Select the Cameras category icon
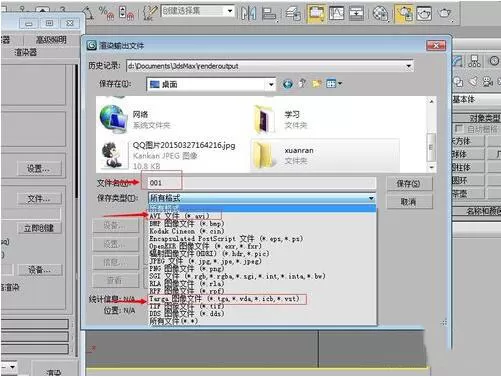 488,82
